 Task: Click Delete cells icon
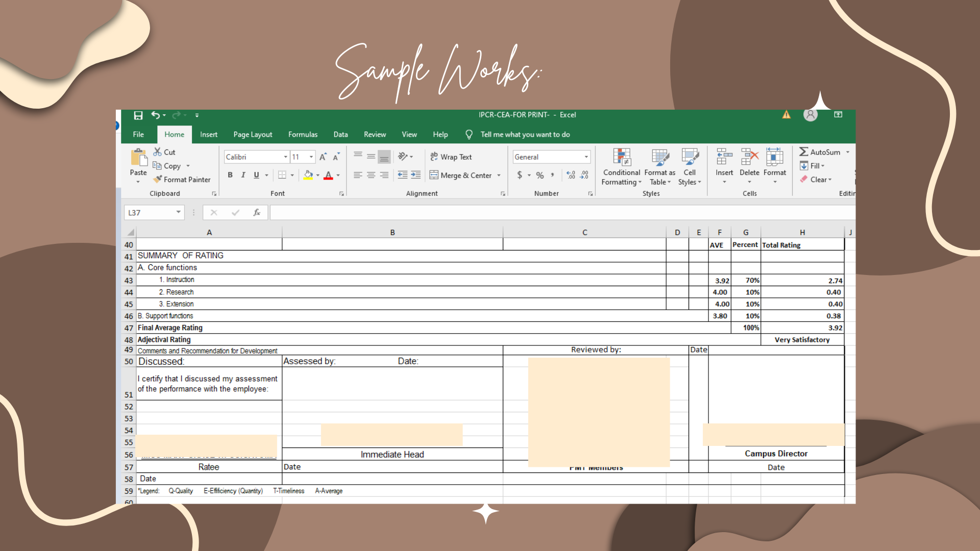click(749, 158)
